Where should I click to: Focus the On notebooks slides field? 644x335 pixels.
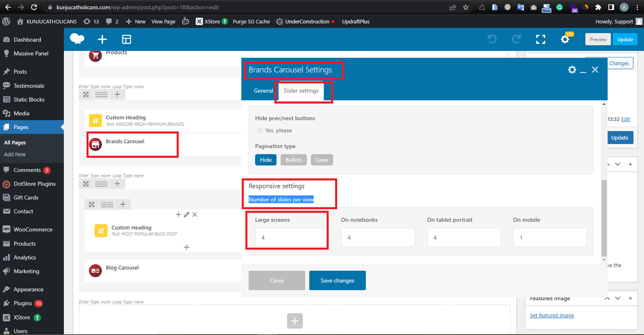(x=378, y=237)
